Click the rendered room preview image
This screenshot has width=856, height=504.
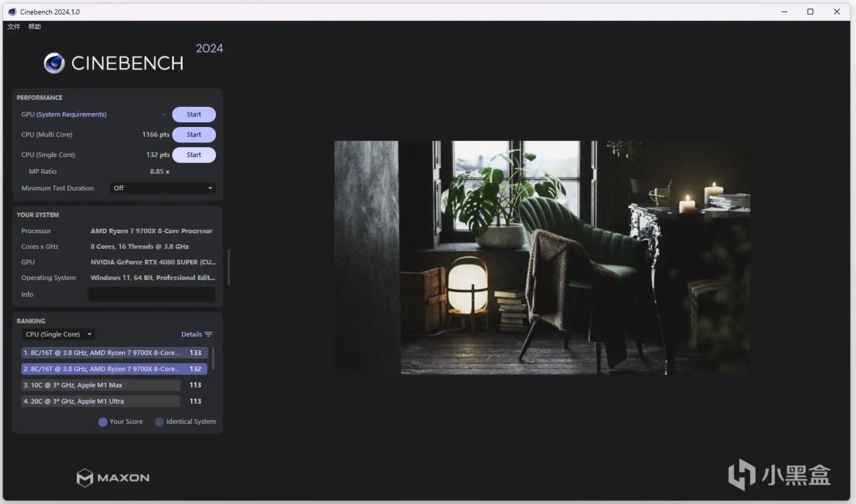click(x=542, y=257)
